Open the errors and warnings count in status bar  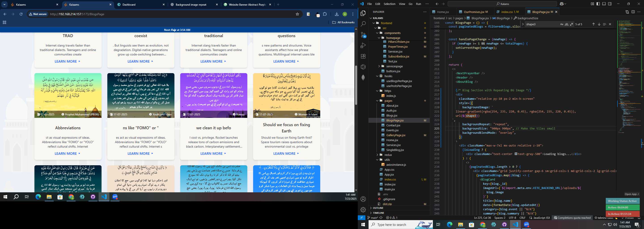(392, 218)
